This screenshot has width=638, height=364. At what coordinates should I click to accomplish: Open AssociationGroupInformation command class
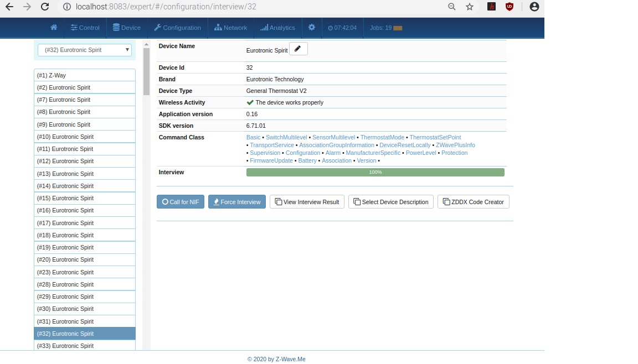tap(337, 145)
